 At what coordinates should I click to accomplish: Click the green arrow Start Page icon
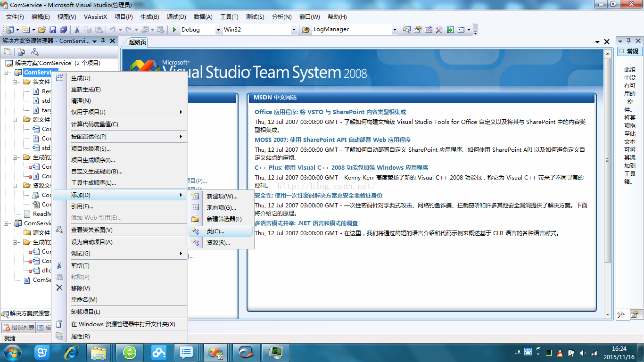coord(450,30)
